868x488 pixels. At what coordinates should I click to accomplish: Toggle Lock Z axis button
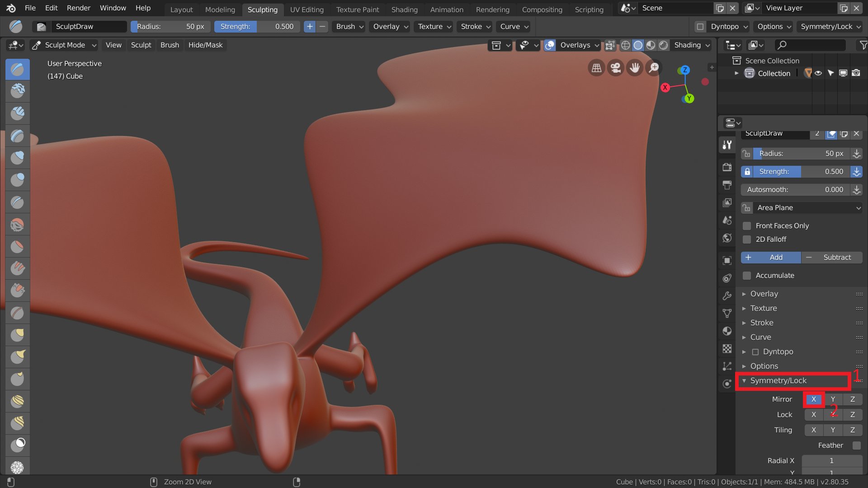[x=853, y=415]
